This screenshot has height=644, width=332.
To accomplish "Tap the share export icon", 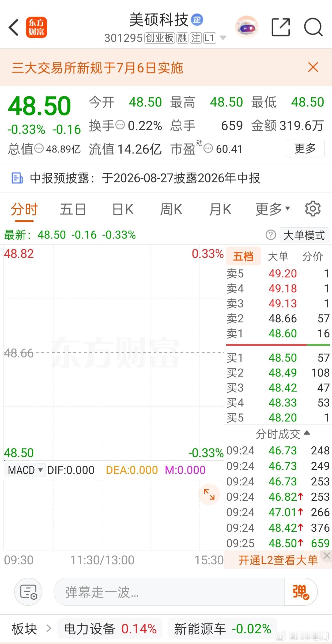I will pyautogui.click(x=281, y=27).
